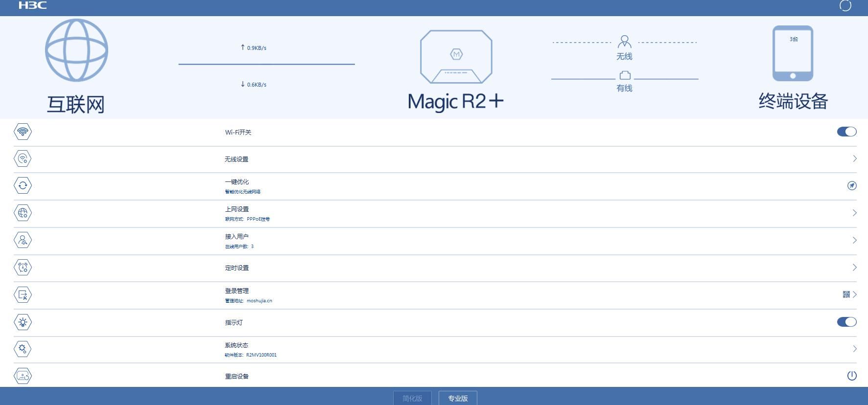
Task: Click the 重启设备 label
Action: tap(237, 377)
